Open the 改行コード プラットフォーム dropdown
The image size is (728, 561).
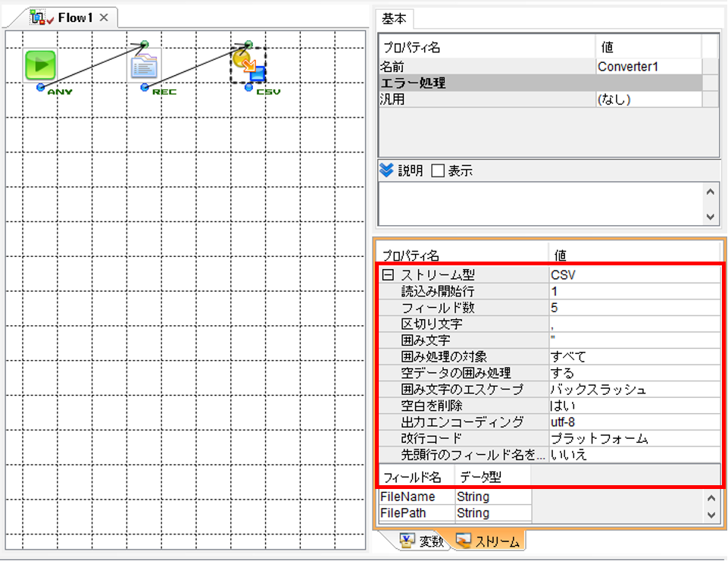tap(634, 438)
